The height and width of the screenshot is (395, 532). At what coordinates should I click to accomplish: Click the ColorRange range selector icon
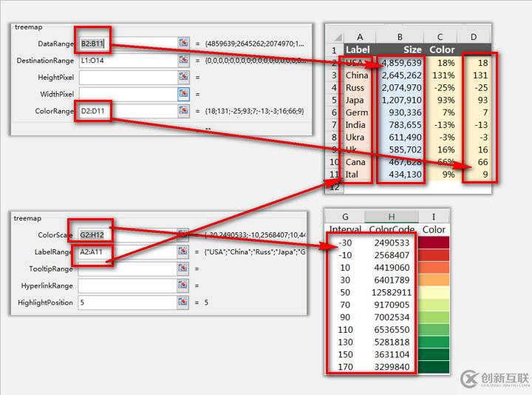pos(183,111)
